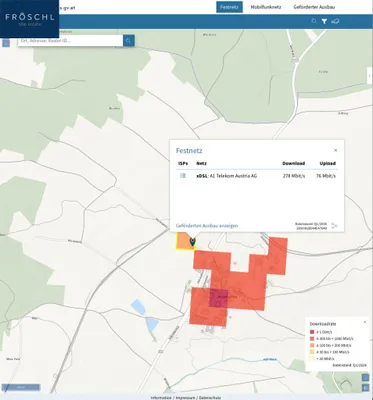Click the magnifier icon in blue header bar
The height and width of the screenshot is (400, 373).
314,21
